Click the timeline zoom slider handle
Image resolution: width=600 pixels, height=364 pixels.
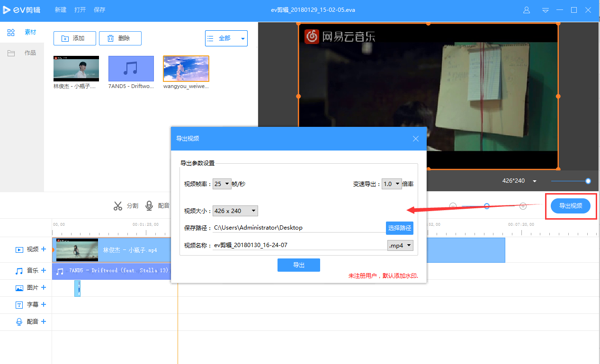[x=486, y=206]
